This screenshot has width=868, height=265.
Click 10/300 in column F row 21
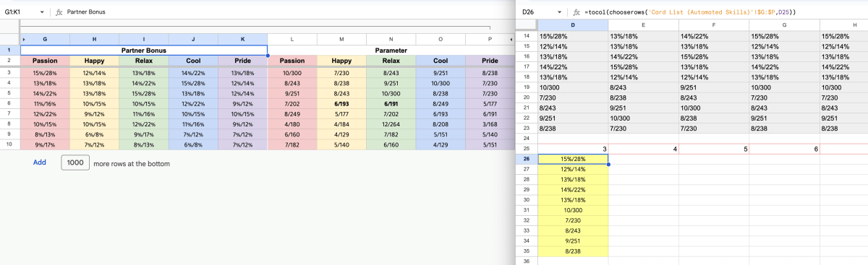[x=713, y=107]
